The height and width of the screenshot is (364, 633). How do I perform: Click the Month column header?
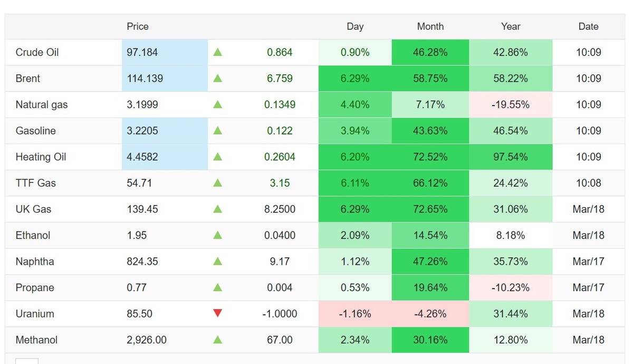430,26
